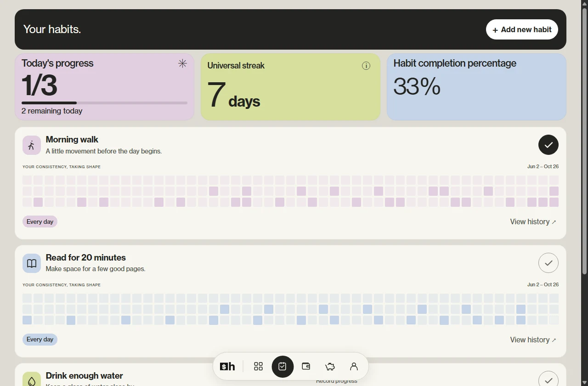
Task: Open the dashboard grid icon in bottom nav
Action: pyautogui.click(x=258, y=366)
